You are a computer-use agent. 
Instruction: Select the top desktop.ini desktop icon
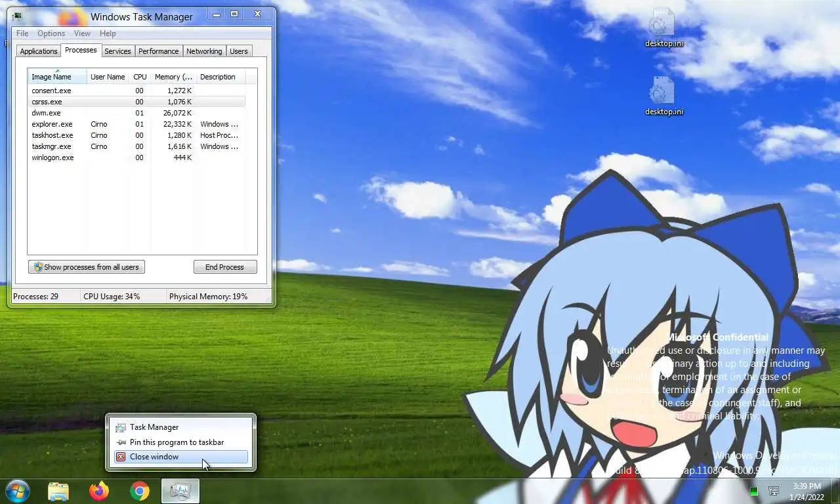(663, 28)
